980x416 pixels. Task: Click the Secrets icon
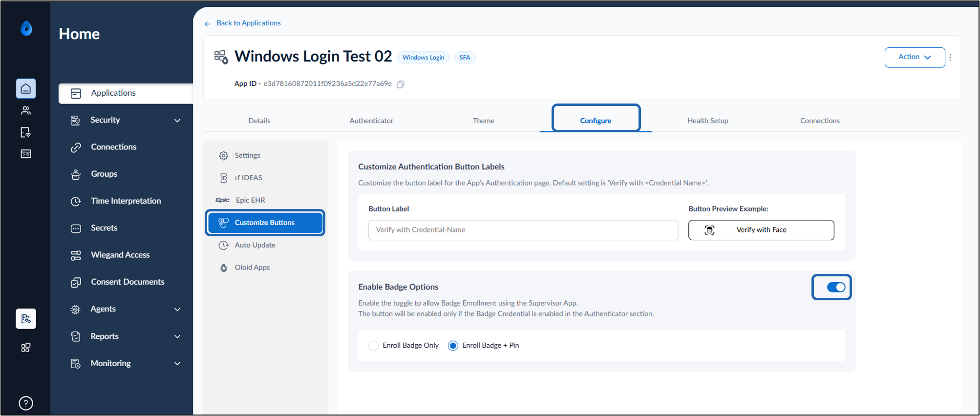[x=76, y=228]
